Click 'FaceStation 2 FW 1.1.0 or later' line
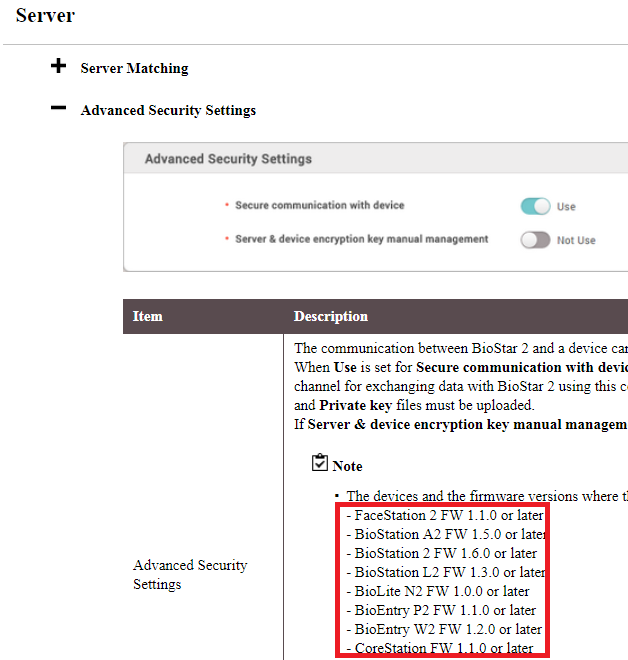Screen dimensions: 628x660 click(445, 515)
